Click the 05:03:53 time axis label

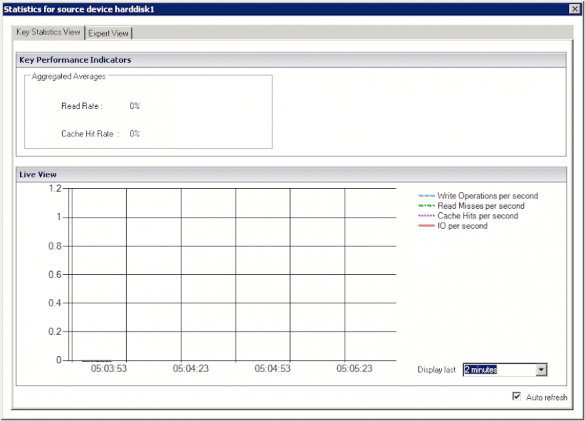[109, 369]
